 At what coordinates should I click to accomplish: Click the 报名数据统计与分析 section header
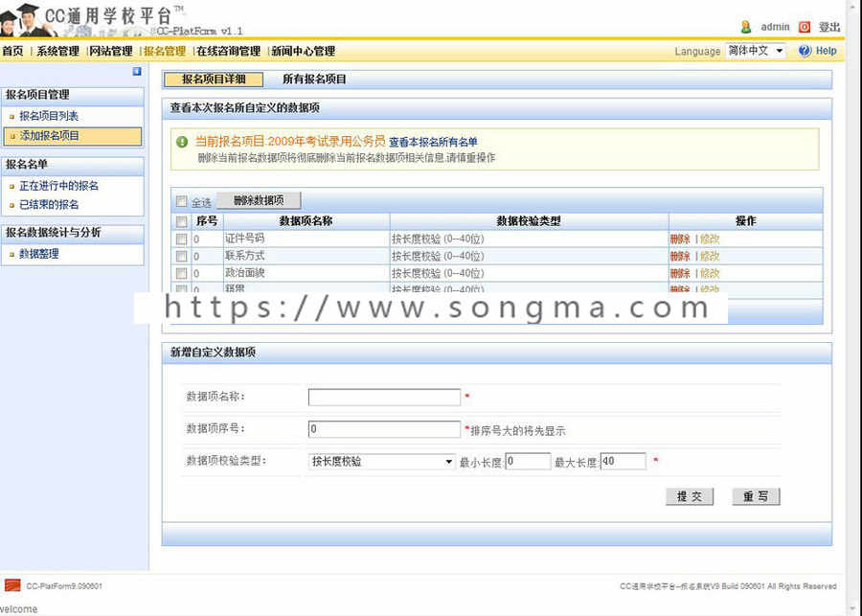73,233
